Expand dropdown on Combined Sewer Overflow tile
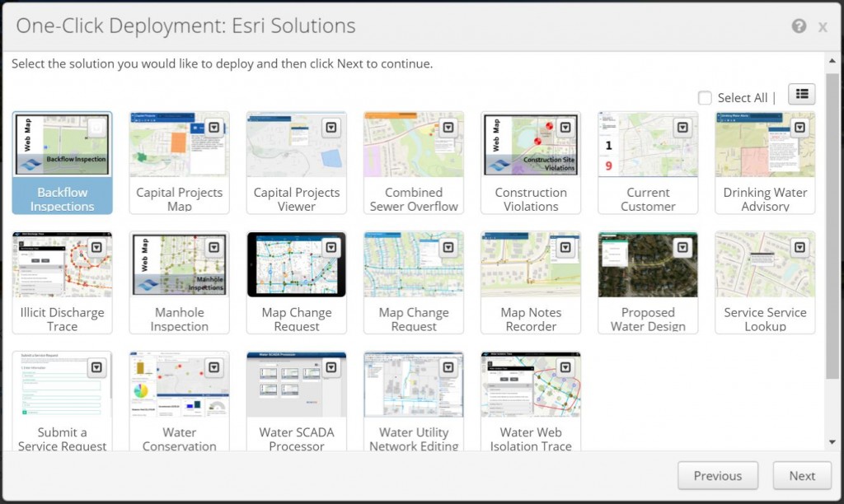Image resolution: width=844 pixels, height=504 pixels. [448, 128]
